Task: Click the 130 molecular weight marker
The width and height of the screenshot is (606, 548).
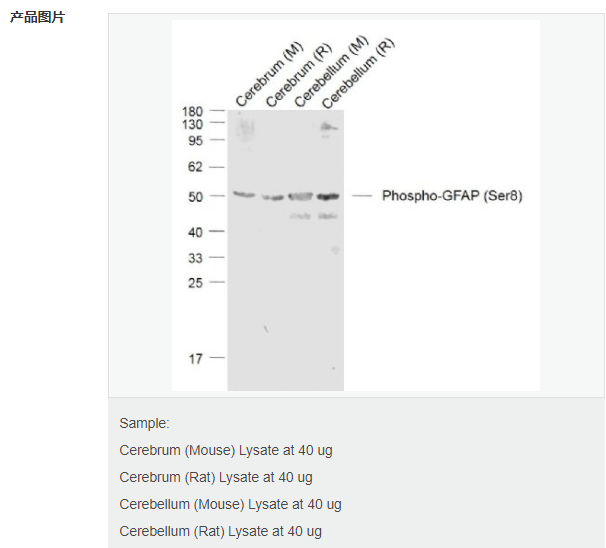Action: [x=192, y=124]
